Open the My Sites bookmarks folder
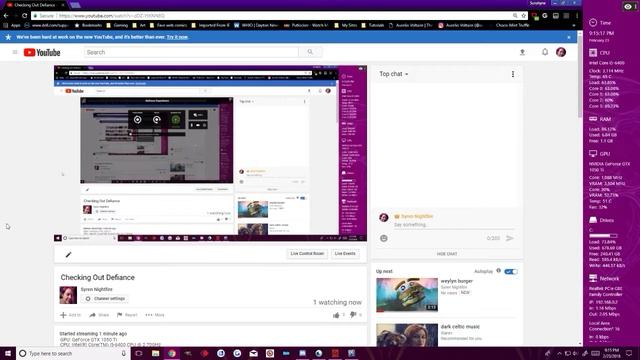The width and height of the screenshot is (640, 360). 346,25
